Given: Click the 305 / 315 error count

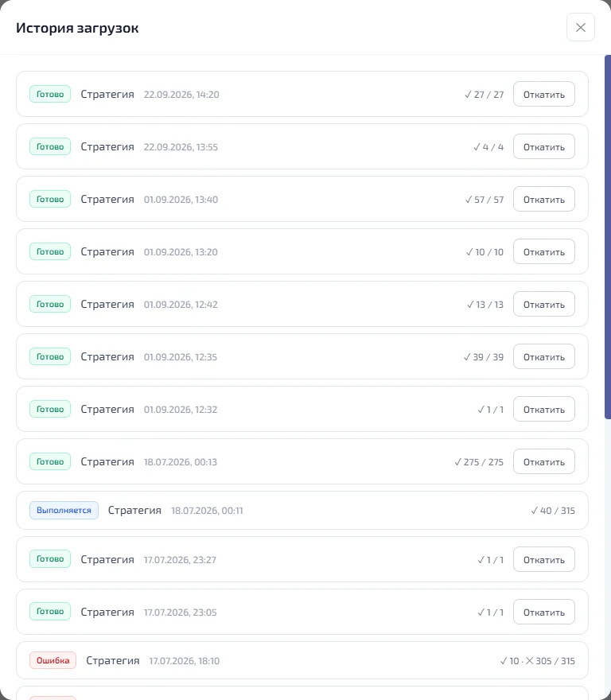Looking at the screenshot, I should pos(550,661).
